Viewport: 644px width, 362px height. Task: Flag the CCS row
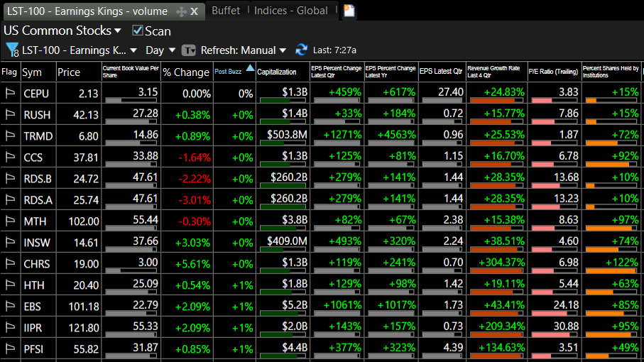[x=10, y=158]
